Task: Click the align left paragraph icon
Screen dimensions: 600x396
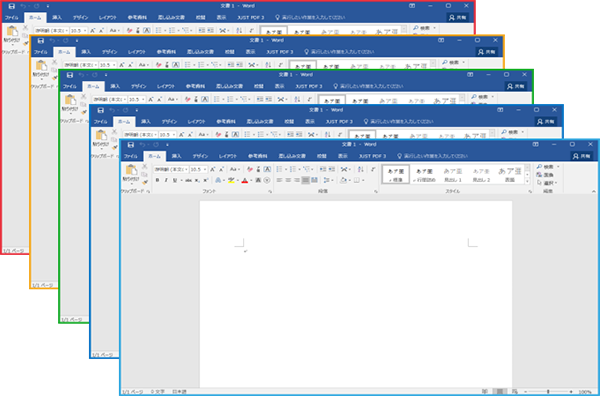Action: [x=279, y=180]
